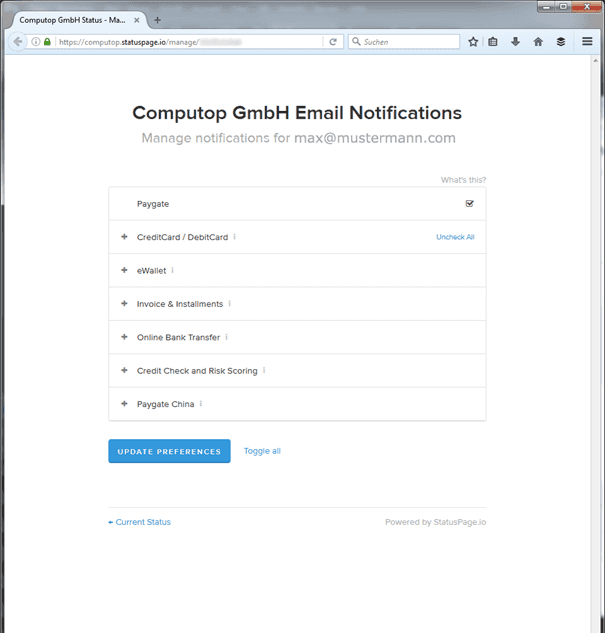
Task: Click Uncheck All for CreditCard / DebitCard
Action: coord(455,237)
